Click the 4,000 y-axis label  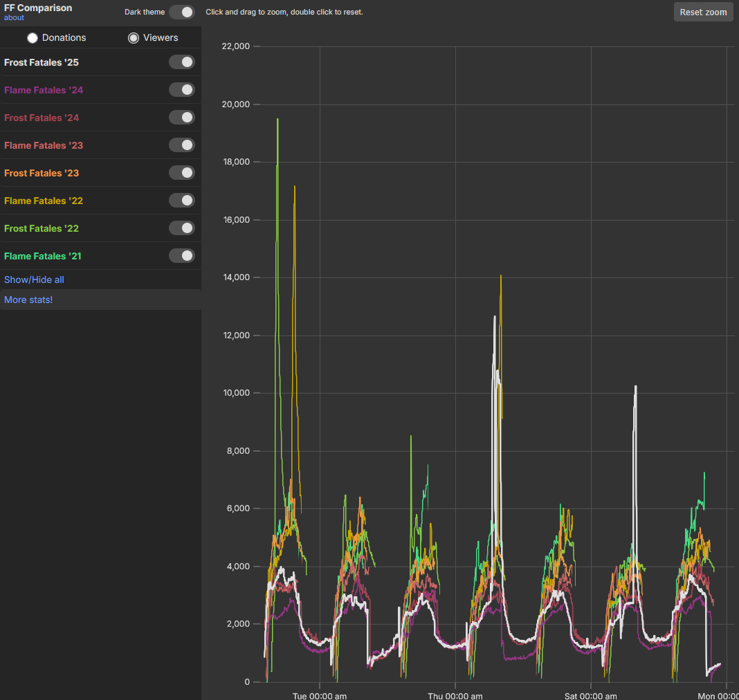238,567
